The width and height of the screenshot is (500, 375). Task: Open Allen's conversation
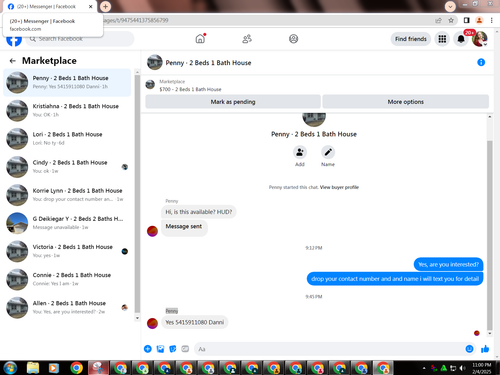[67, 308]
